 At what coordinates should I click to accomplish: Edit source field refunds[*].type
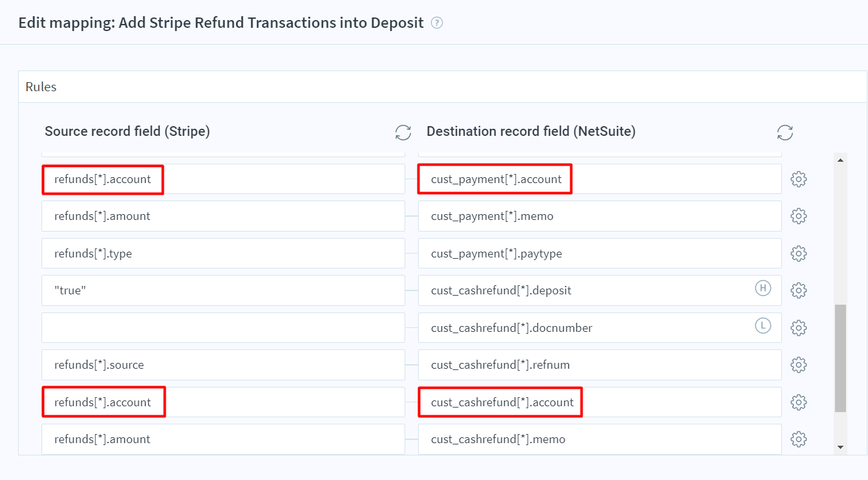coord(223,254)
